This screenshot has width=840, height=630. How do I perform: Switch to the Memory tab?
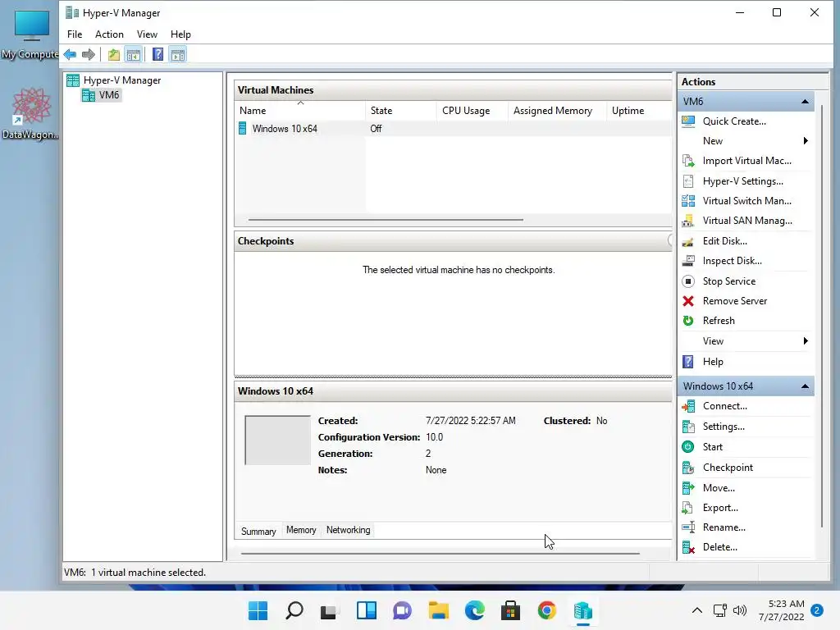pos(301,530)
